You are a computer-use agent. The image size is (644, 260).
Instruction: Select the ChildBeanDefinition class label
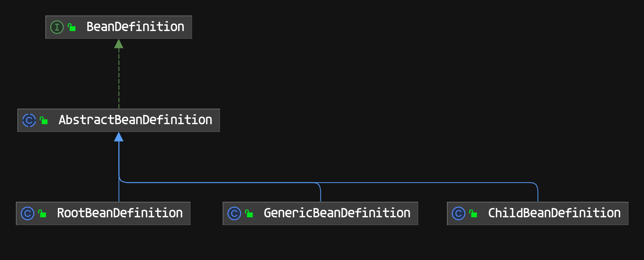click(x=554, y=213)
